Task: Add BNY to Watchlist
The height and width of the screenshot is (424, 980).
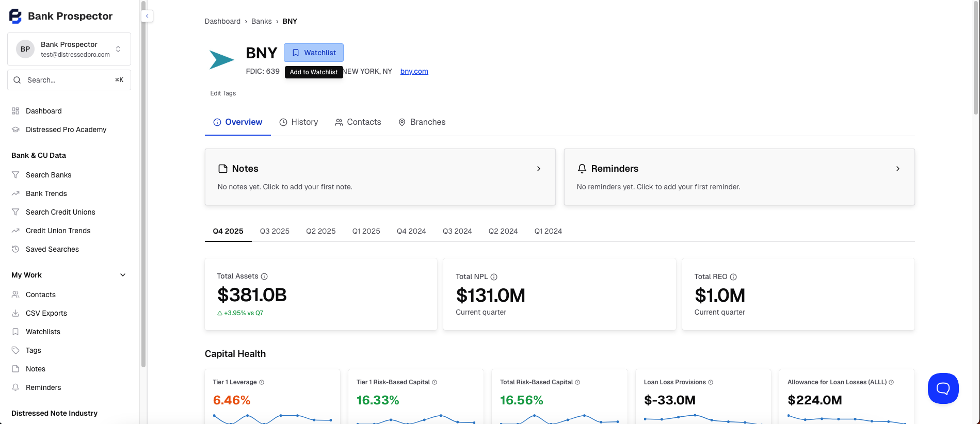Action: click(314, 53)
